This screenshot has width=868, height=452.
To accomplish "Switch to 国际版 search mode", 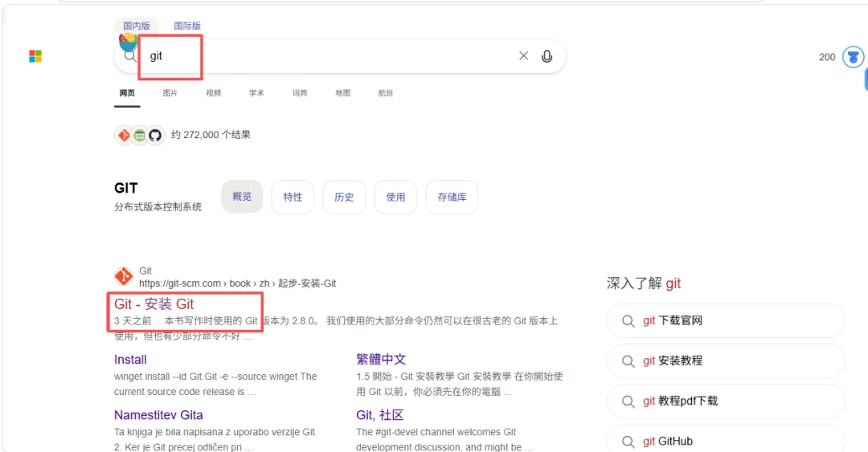I will (x=187, y=26).
